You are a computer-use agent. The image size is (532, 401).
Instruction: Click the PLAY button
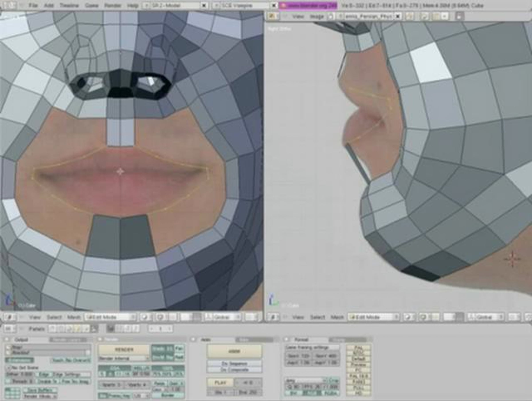(220, 382)
